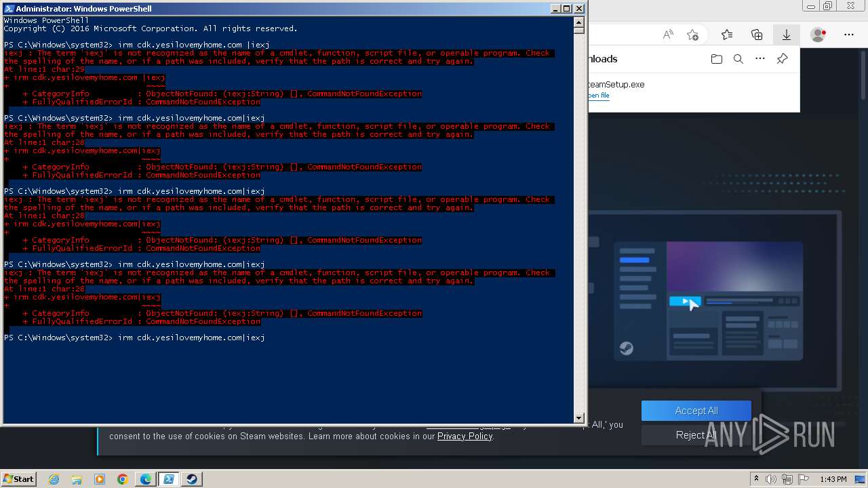The image size is (868, 488).
Task: Switch to Steam in taskbar
Action: point(192,479)
